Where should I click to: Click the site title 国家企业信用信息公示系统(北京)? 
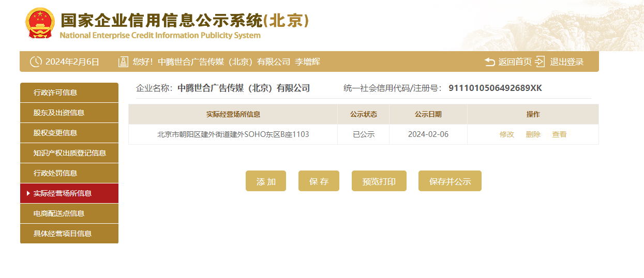point(185,20)
